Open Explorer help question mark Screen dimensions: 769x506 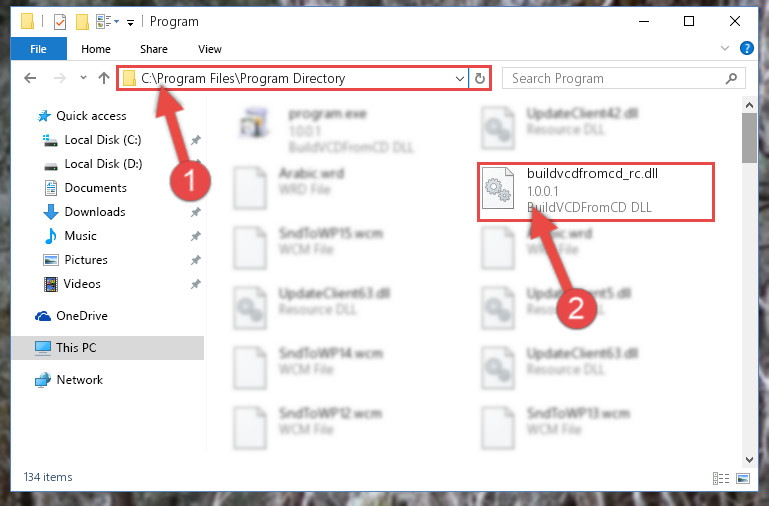[x=746, y=48]
